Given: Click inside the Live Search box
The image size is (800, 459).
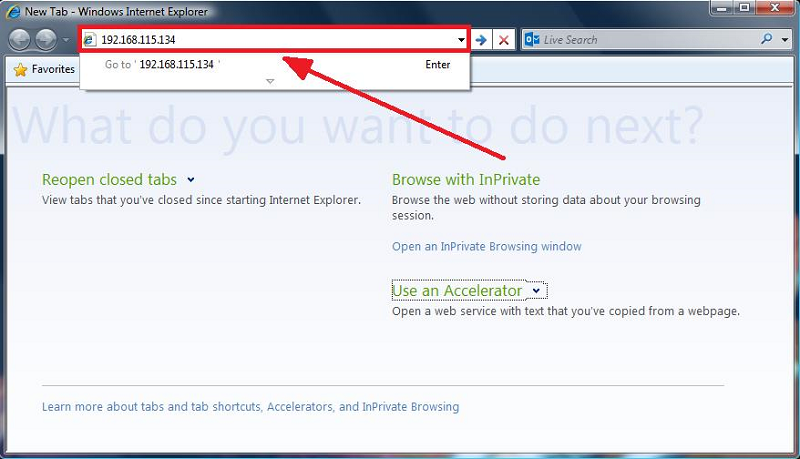Looking at the screenshot, I should tap(648, 39).
